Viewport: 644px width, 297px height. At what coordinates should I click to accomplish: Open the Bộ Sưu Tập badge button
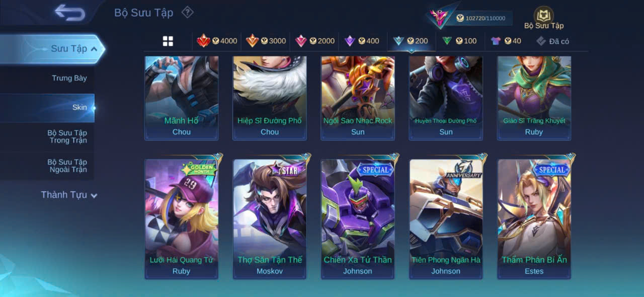point(544,18)
